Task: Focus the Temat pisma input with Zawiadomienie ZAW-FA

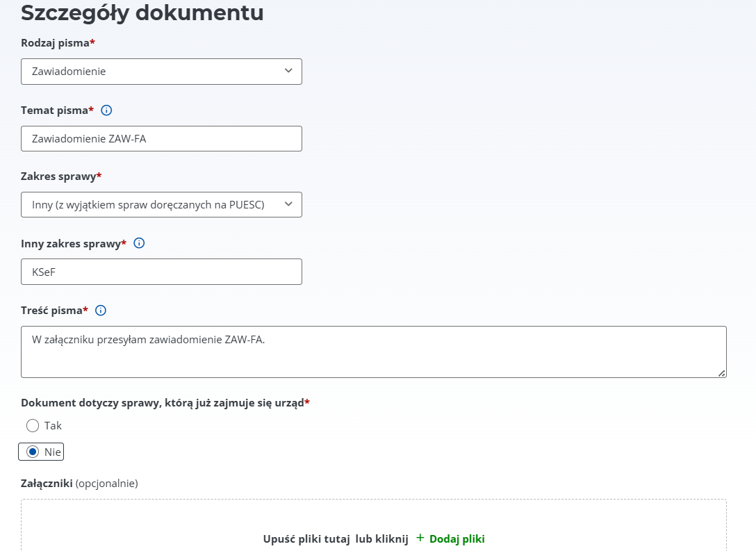Action: pos(161,138)
